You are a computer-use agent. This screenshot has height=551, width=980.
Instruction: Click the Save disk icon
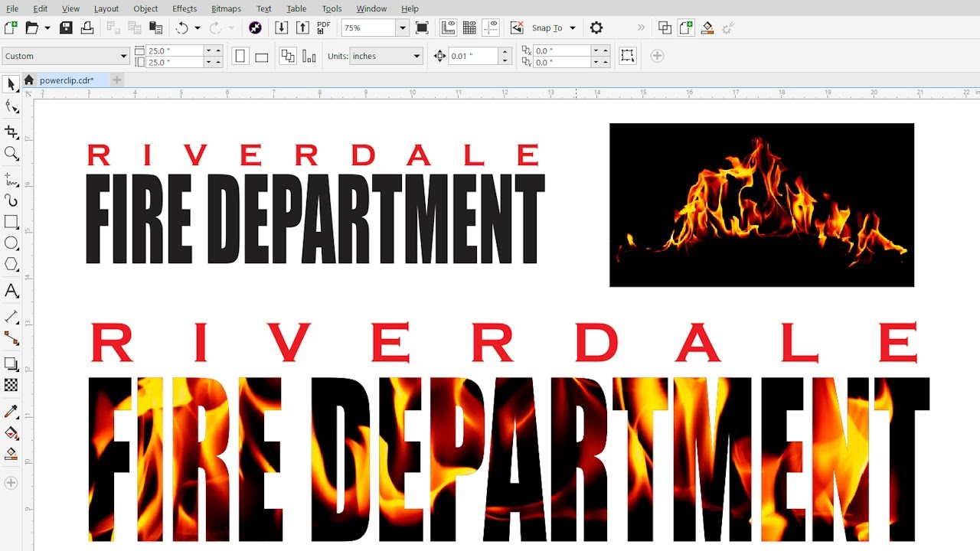click(66, 28)
